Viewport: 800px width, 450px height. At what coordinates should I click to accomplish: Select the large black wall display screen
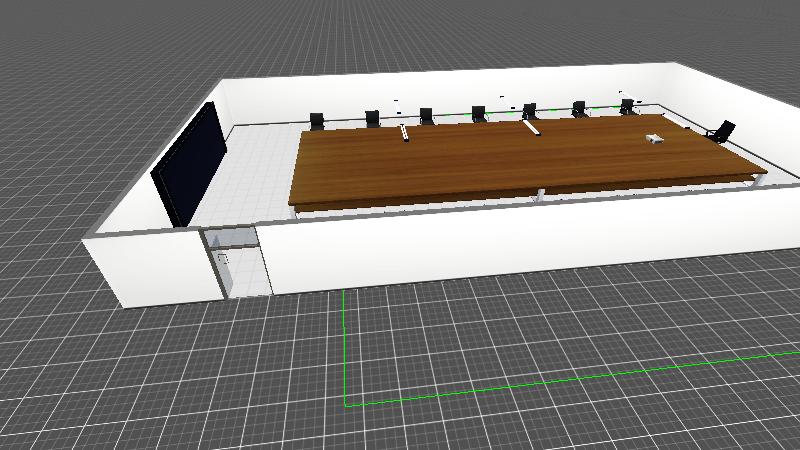point(190,163)
